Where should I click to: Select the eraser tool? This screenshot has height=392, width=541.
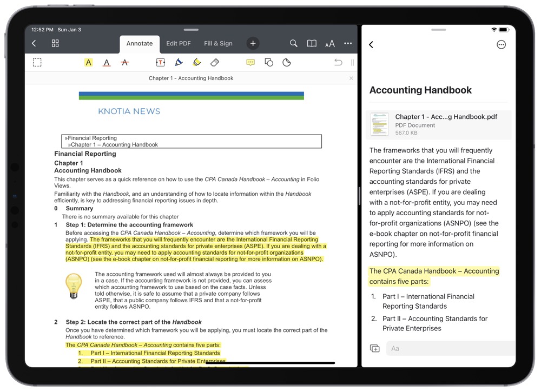(x=215, y=62)
